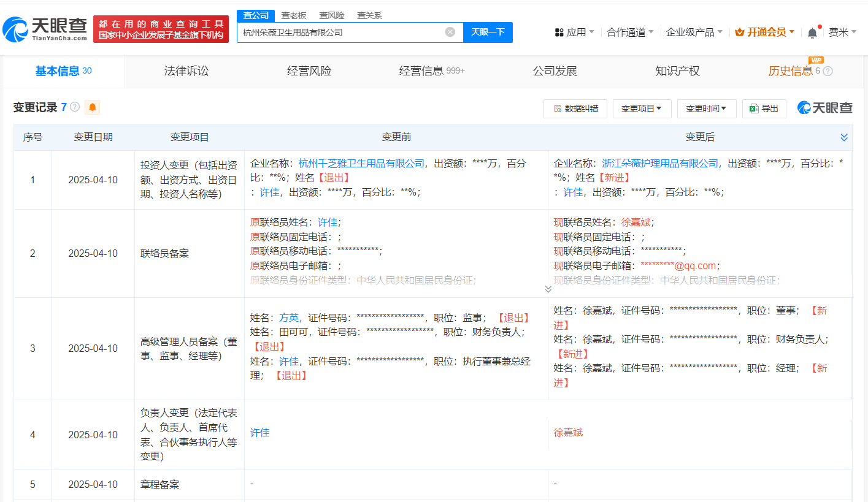The height and width of the screenshot is (502, 868).
Task: Click the 天眼一下 search button
Action: (488, 32)
